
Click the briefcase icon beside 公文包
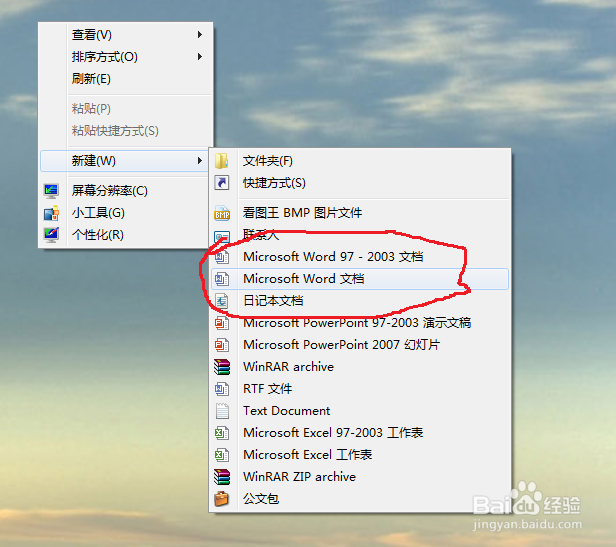(222, 499)
